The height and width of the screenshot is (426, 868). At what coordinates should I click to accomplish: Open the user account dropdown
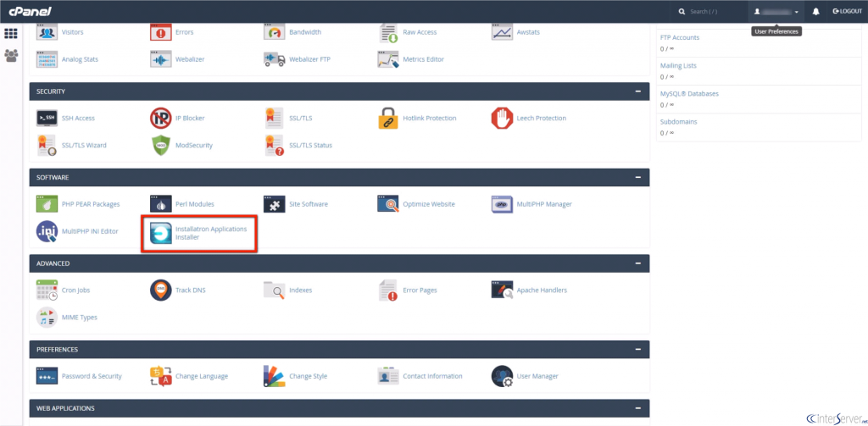click(x=776, y=12)
